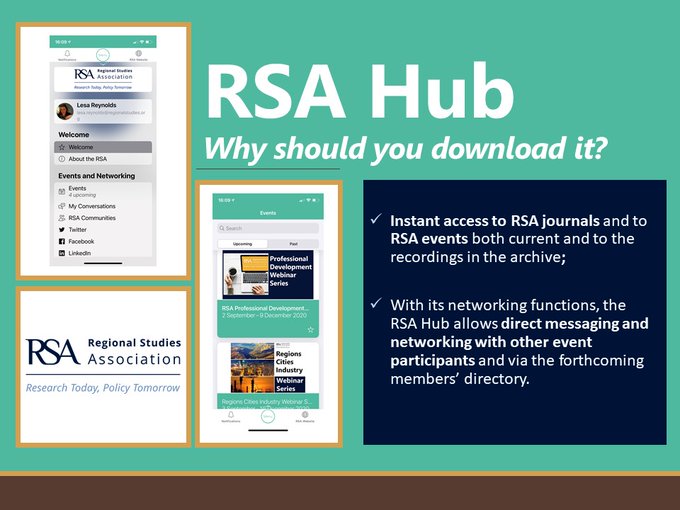The height and width of the screenshot is (510, 680).
Task: Tap the Notifications bell on the Events screen bottom bar
Action: coord(231,416)
